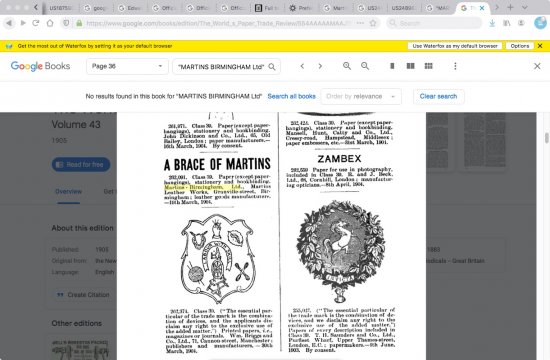Screen dimensions: 550x360
Task: Click the Google Books logo
Action: click(x=40, y=66)
